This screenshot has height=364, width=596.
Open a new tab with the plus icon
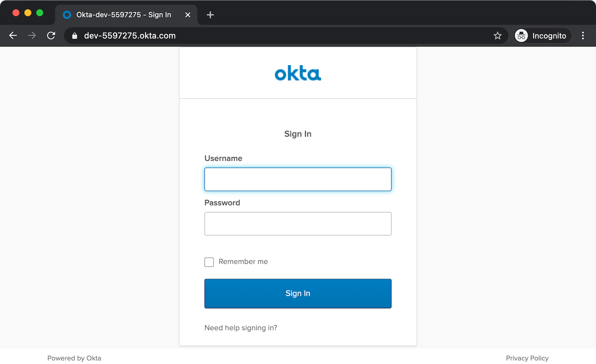(x=210, y=15)
